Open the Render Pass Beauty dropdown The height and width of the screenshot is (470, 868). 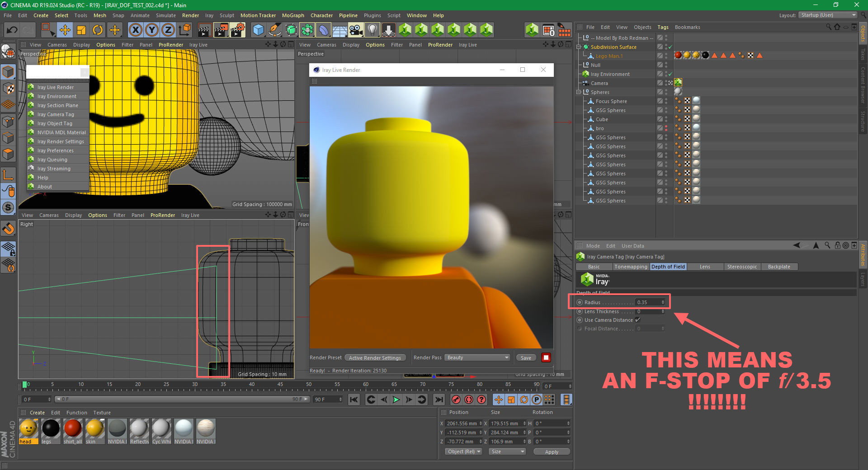[x=477, y=357]
